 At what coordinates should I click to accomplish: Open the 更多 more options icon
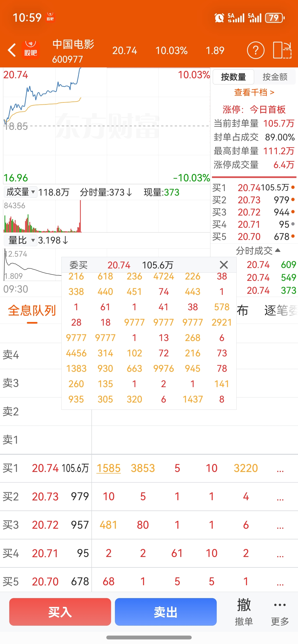(280, 612)
